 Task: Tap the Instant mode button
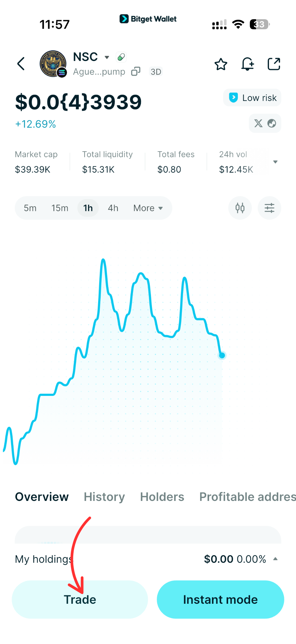(220, 599)
